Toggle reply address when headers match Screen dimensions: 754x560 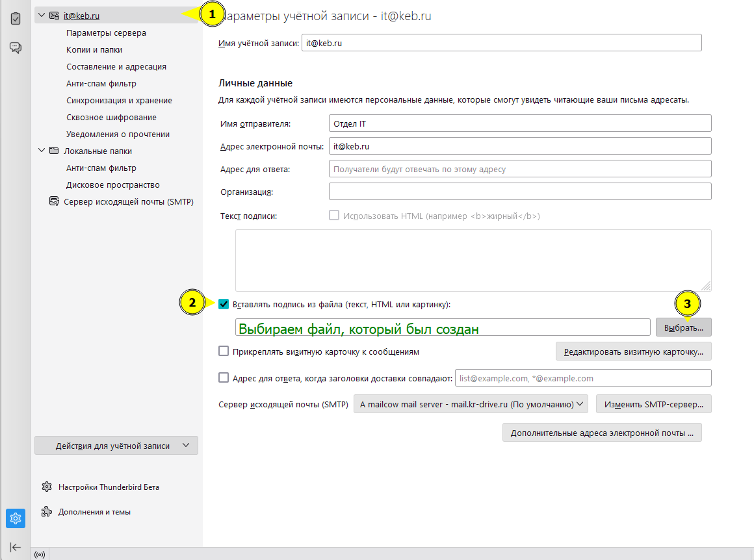[x=224, y=377]
